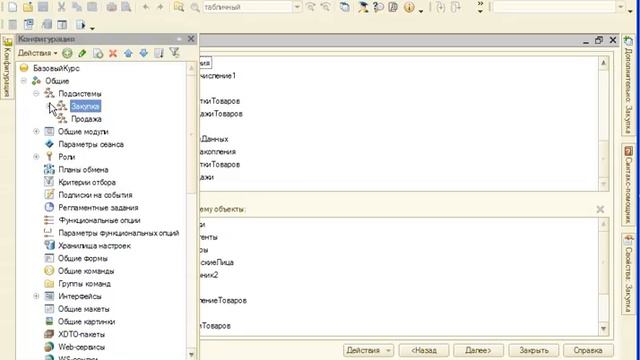
Task: Click the window layout icon in lower toolbar
Action: point(62,25)
